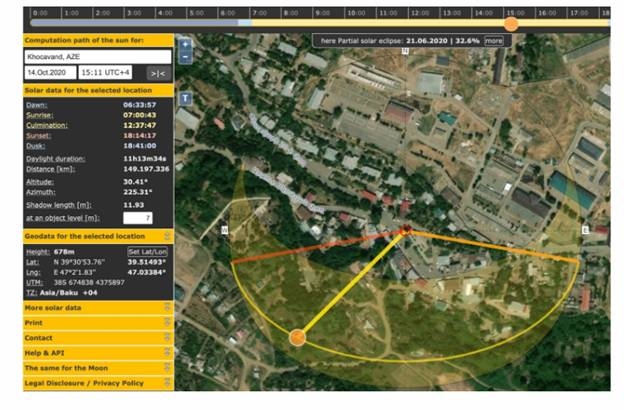Click the W west compass marker
This screenshot has width=624, height=410.
pyautogui.click(x=225, y=229)
